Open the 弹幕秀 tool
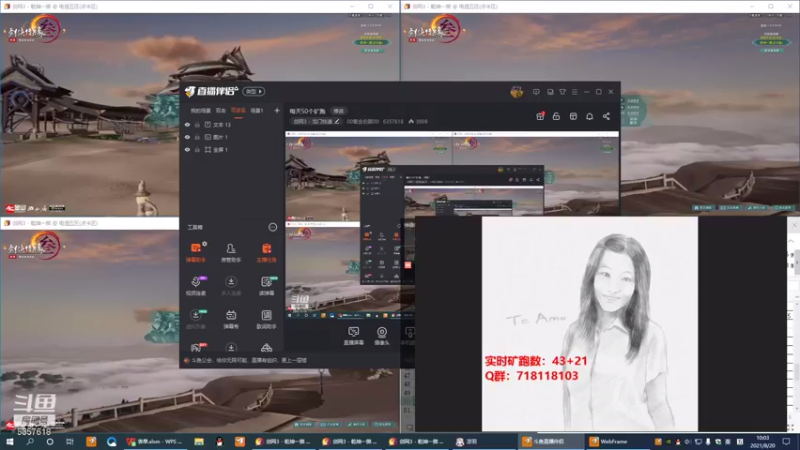This screenshot has width=800, height=450. (231, 319)
